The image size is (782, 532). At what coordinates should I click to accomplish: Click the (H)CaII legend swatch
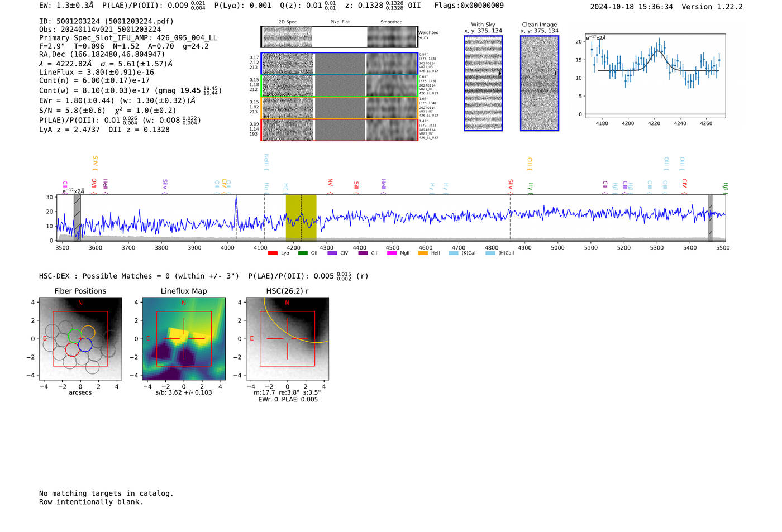pyautogui.click(x=490, y=253)
